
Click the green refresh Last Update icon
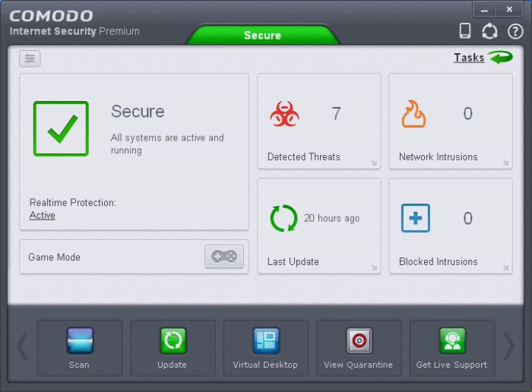click(283, 218)
